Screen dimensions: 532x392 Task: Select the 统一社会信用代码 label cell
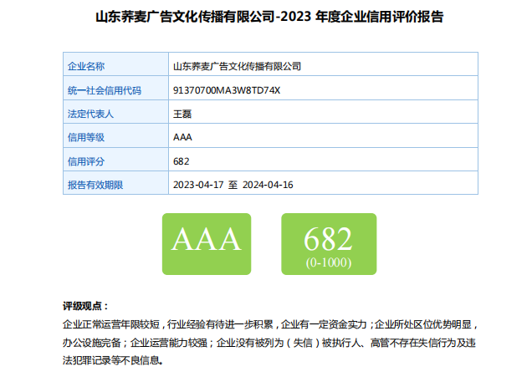(x=115, y=88)
